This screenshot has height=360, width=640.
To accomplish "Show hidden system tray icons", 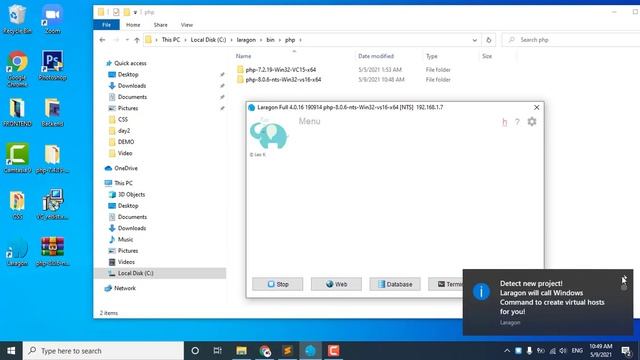I will pos(507,351).
